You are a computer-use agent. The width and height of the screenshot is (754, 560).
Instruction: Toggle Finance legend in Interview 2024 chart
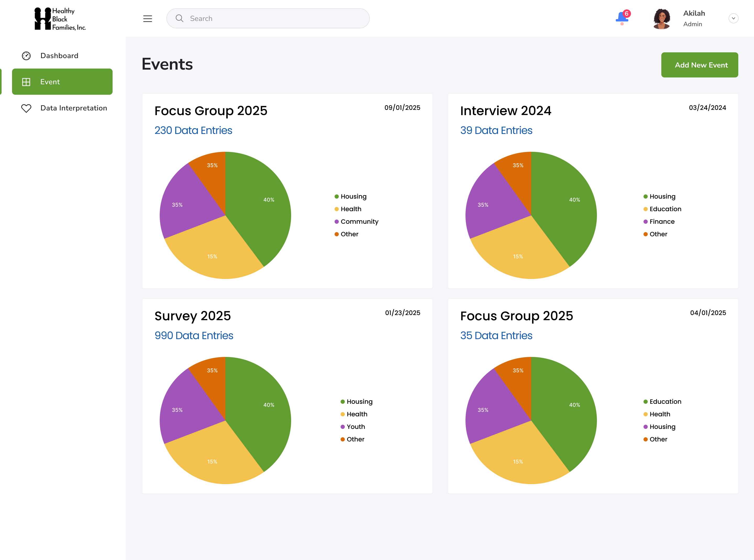point(662,221)
